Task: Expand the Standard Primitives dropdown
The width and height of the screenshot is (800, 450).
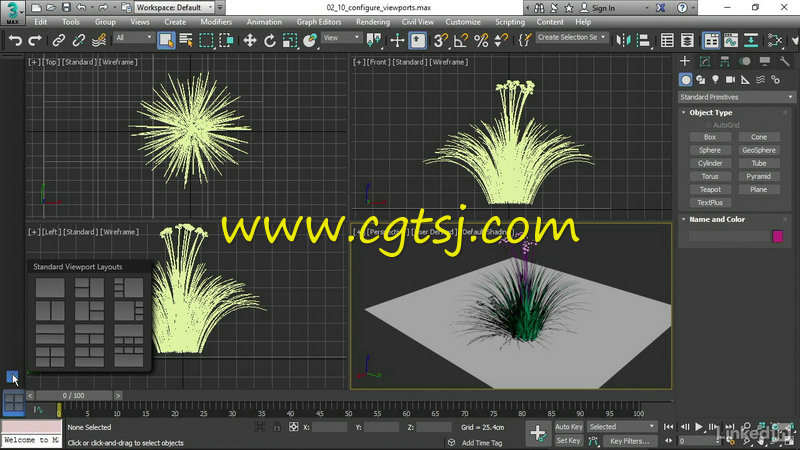Action: [736, 97]
